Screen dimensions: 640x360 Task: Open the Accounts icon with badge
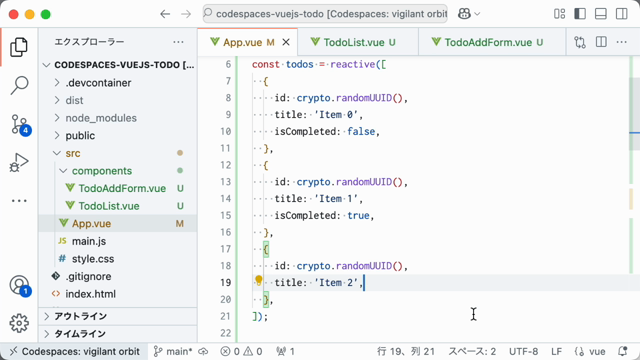(20, 285)
